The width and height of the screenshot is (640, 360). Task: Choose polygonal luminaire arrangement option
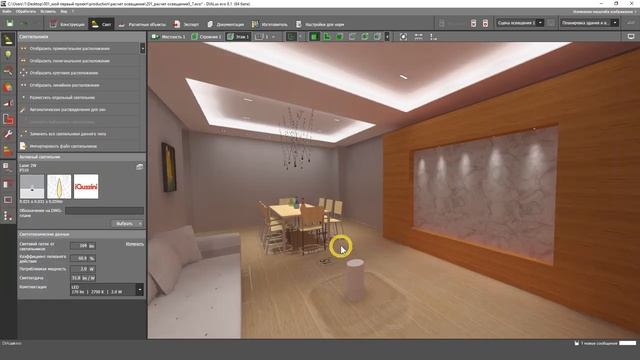(79, 61)
